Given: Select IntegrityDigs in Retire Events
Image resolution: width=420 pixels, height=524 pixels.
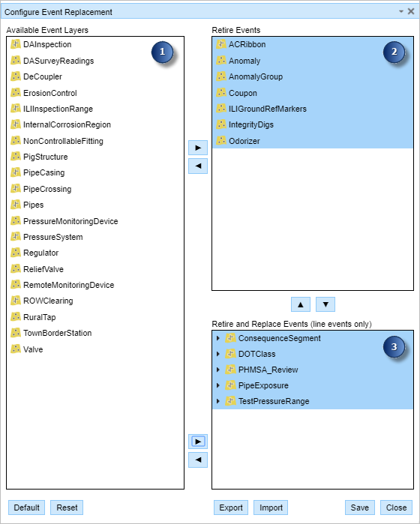Looking at the screenshot, I should pos(313,124).
